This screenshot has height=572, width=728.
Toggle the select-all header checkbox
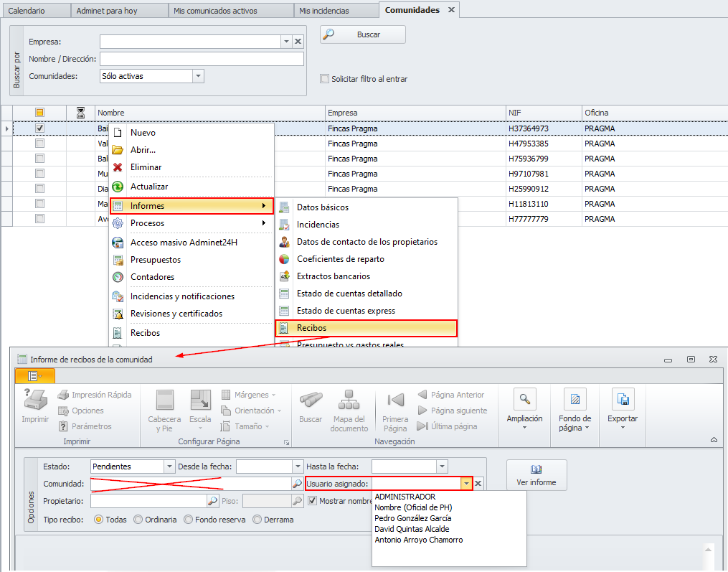click(40, 112)
